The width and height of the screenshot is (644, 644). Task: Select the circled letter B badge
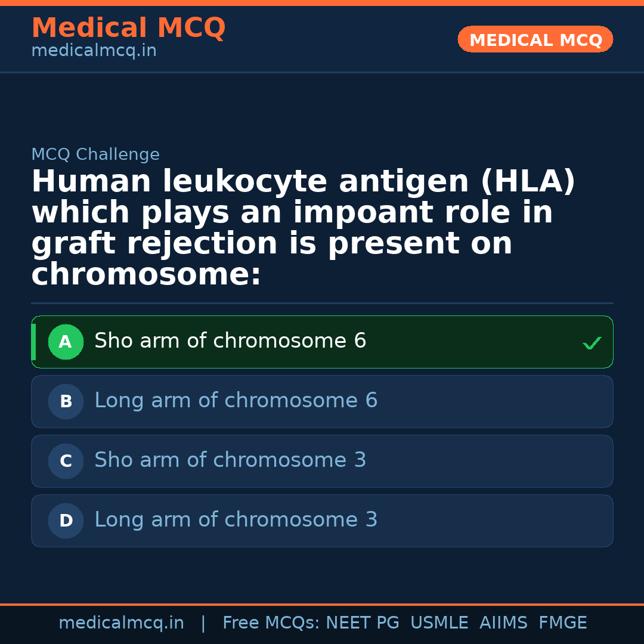pyautogui.click(x=66, y=402)
